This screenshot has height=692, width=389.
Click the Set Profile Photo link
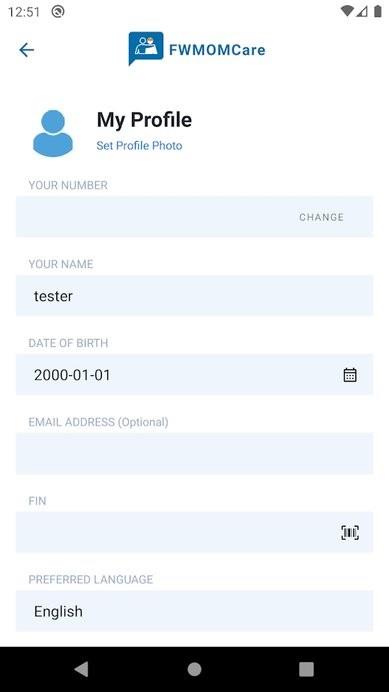point(139,146)
